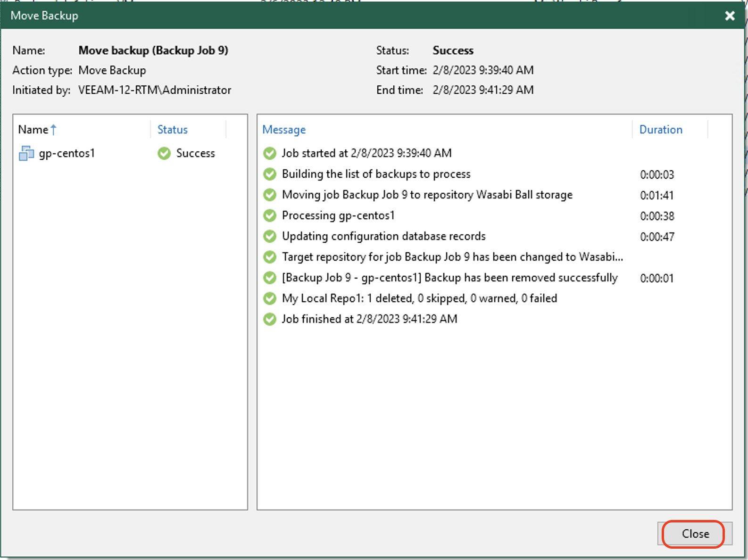
Task: Click End time value 9:41:29 AM
Action: coord(483,90)
